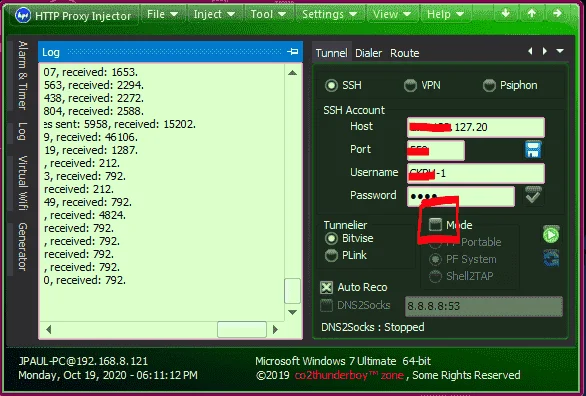Click the HTTP Proxy Injector logo icon
The image size is (586, 396).
coord(23,16)
